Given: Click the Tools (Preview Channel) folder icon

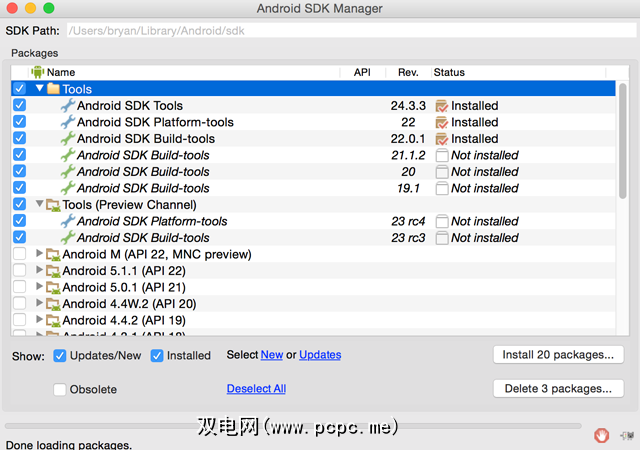Looking at the screenshot, I should point(54,205).
